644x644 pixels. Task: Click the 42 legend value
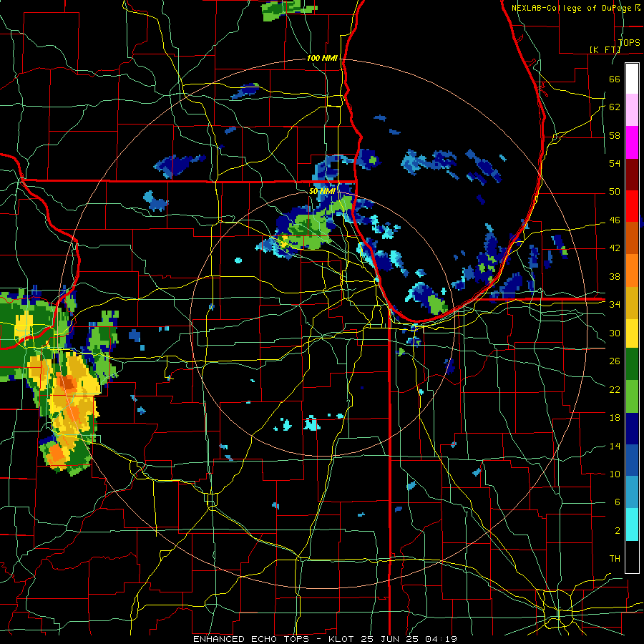(615, 248)
